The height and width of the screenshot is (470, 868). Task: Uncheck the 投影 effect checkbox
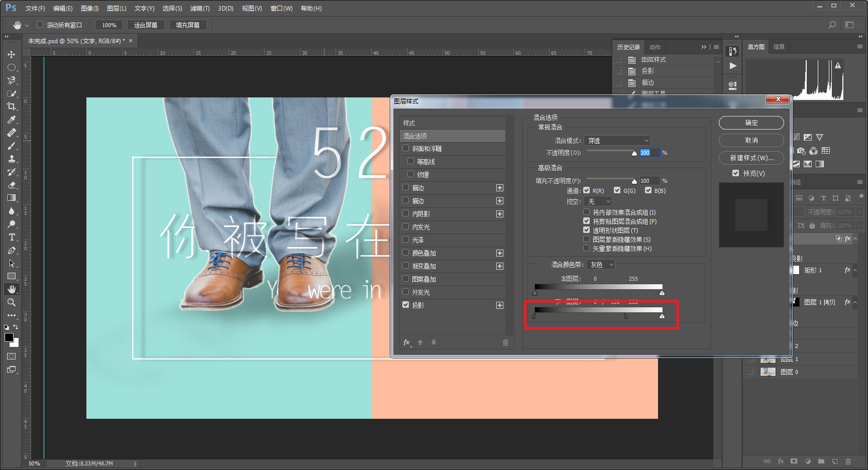tap(405, 305)
